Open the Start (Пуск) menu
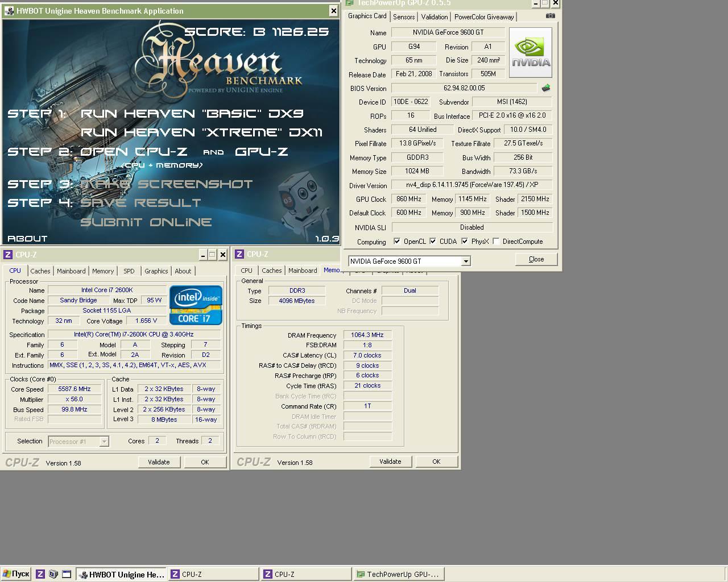This screenshot has height=582, width=728. pos(16,574)
